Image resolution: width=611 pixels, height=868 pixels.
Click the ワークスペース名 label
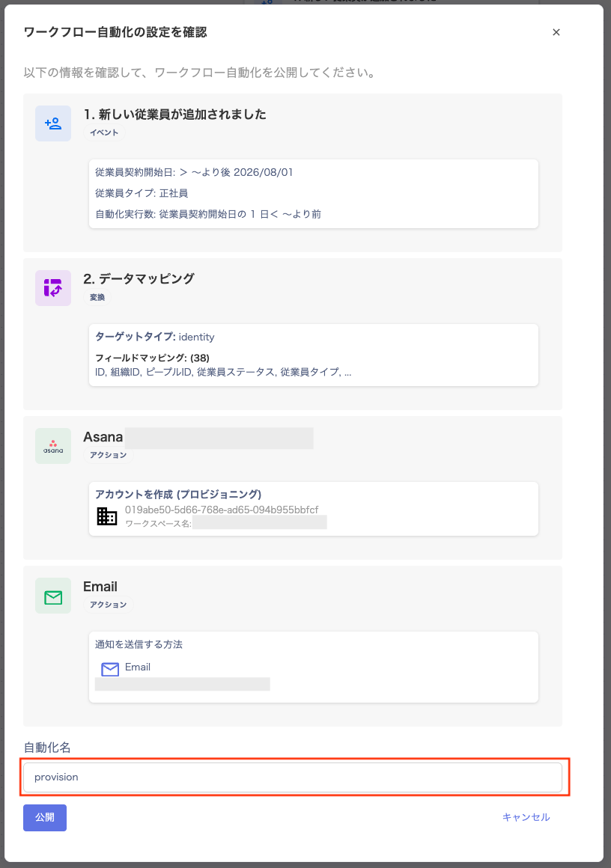tap(158, 524)
